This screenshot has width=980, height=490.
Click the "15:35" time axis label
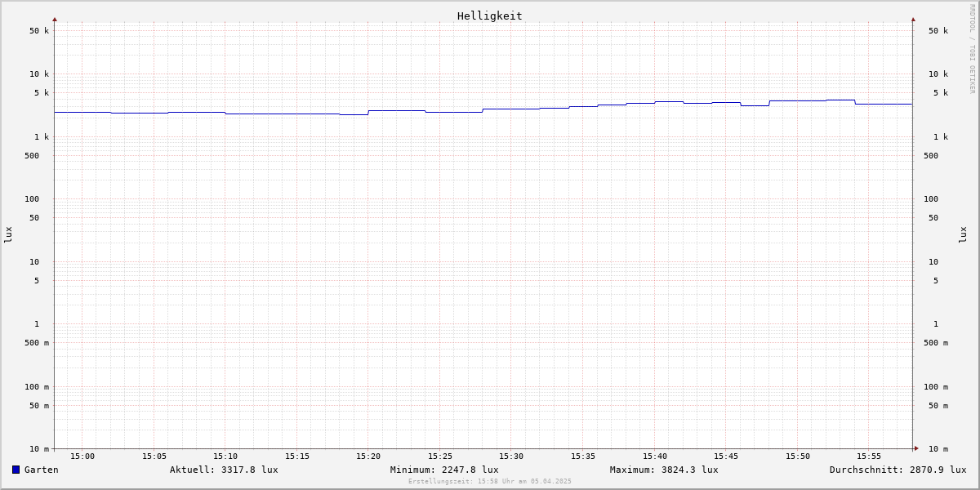pos(583,457)
